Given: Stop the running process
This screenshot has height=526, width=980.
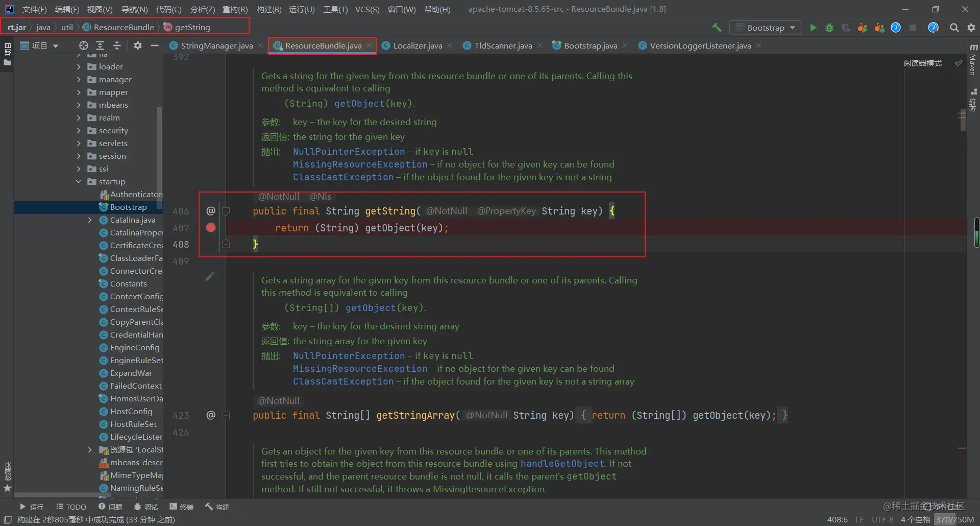Looking at the screenshot, I should tap(913, 28).
